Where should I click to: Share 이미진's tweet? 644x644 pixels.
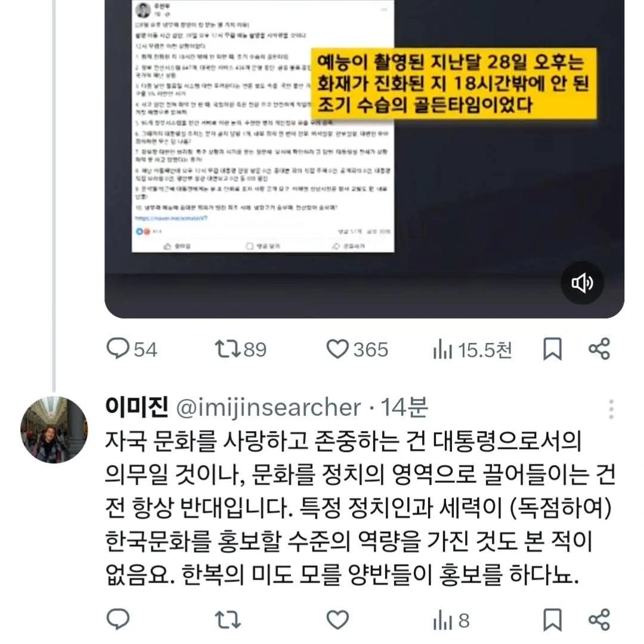tap(599, 620)
